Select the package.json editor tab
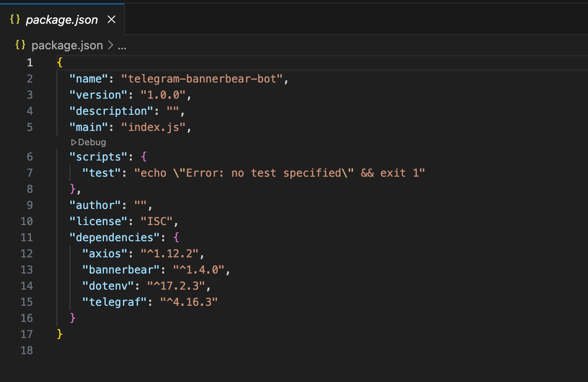588x382 pixels. click(61, 20)
